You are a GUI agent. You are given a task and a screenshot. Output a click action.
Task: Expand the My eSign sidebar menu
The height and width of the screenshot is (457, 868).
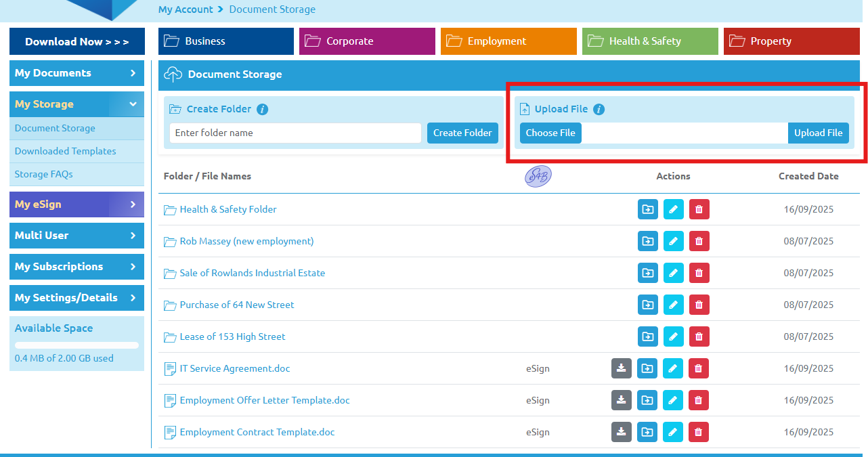coord(77,204)
